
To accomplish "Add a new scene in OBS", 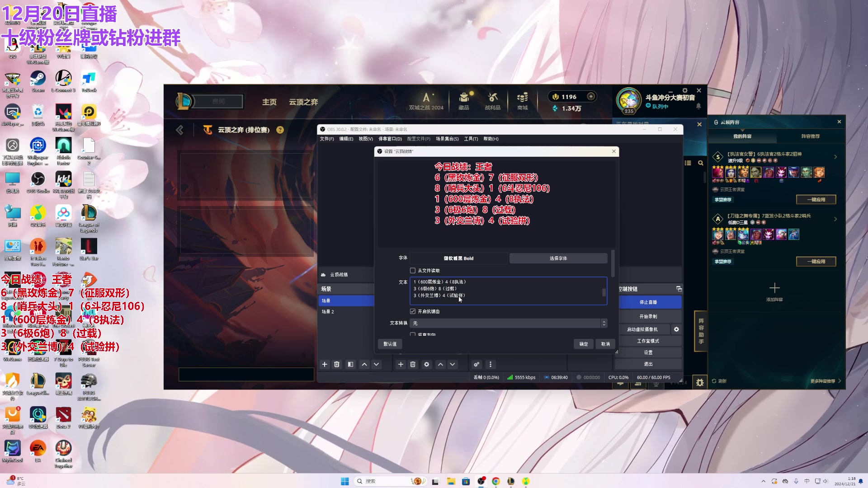I will [x=325, y=365].
